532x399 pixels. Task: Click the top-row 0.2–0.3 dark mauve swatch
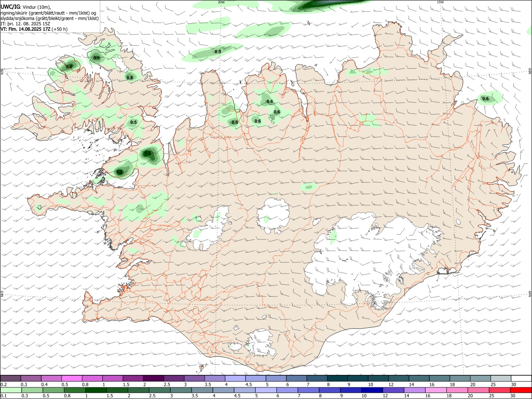pyautogui.click(x=10, y=378)
